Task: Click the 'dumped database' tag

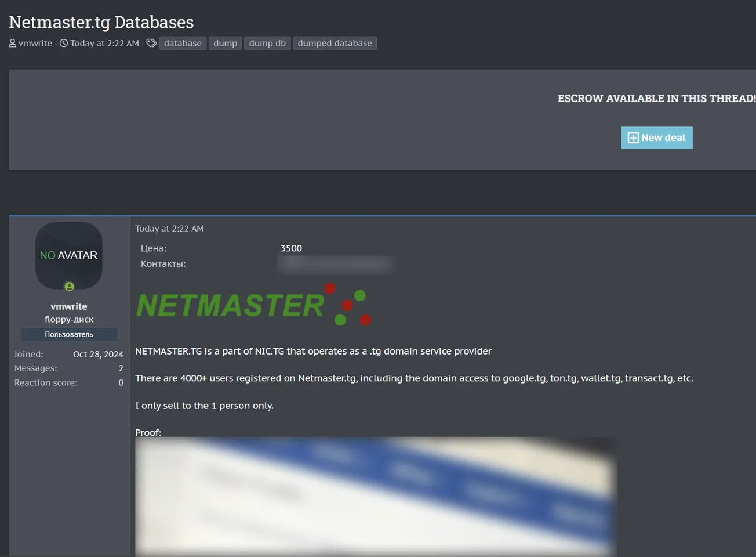Action: coord(335,44)
